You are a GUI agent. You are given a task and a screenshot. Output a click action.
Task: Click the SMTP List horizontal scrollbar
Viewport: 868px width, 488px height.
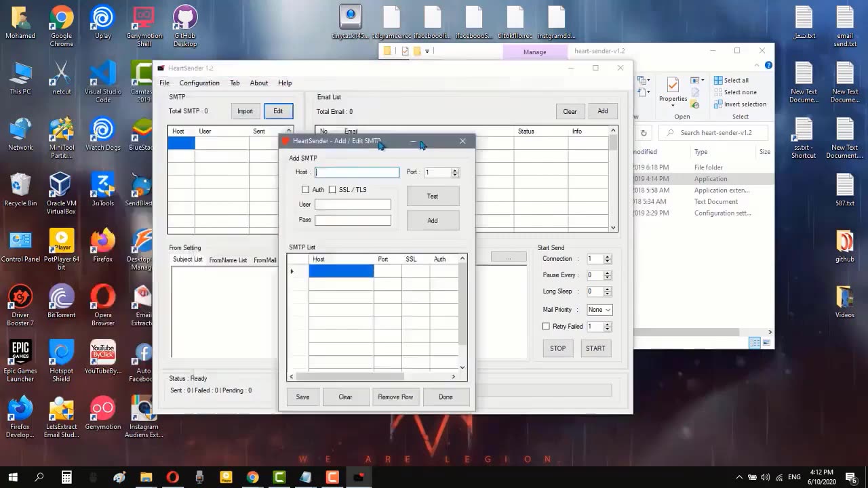coord(349,376)
